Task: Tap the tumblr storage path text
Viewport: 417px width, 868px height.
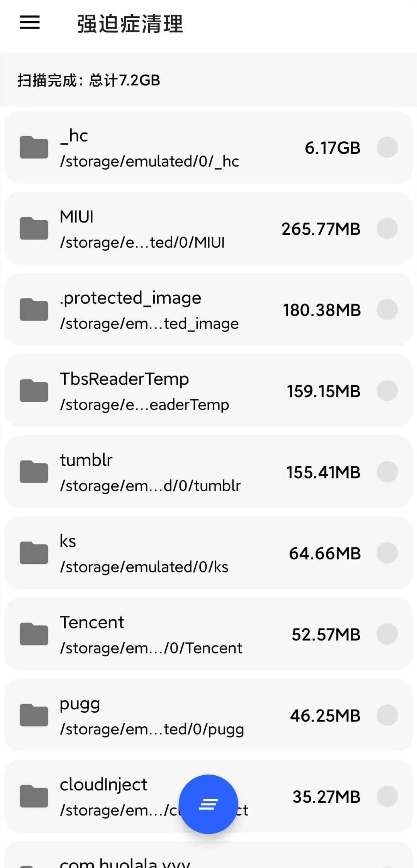Action: 150,486
